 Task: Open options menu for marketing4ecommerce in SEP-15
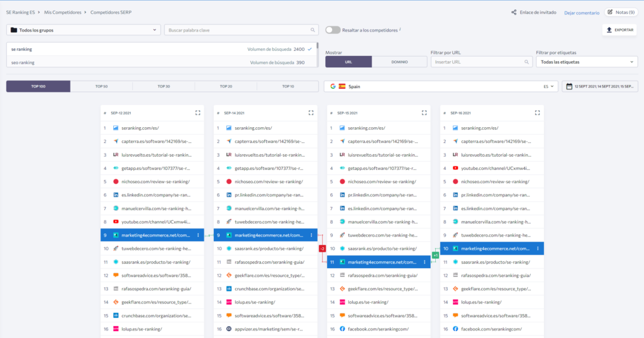[x=425, y=262]
